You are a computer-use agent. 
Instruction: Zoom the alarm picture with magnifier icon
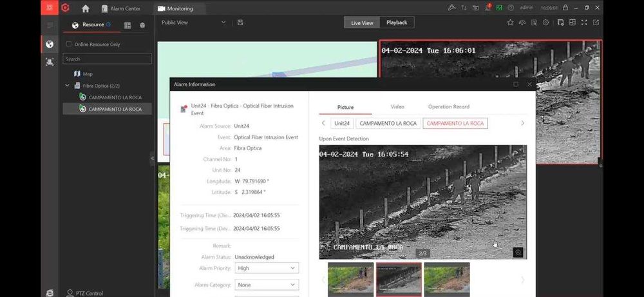pos(518,252)
